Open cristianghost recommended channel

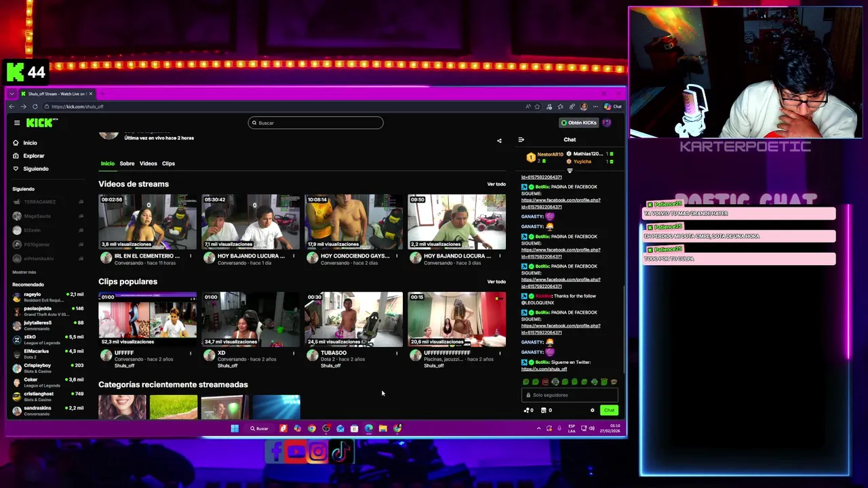(x=47, y=396)
